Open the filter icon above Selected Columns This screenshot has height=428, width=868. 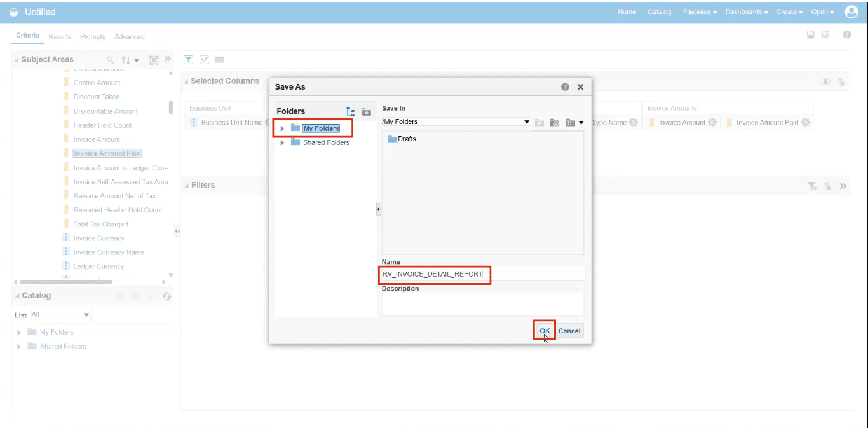(x=189, y=59)
